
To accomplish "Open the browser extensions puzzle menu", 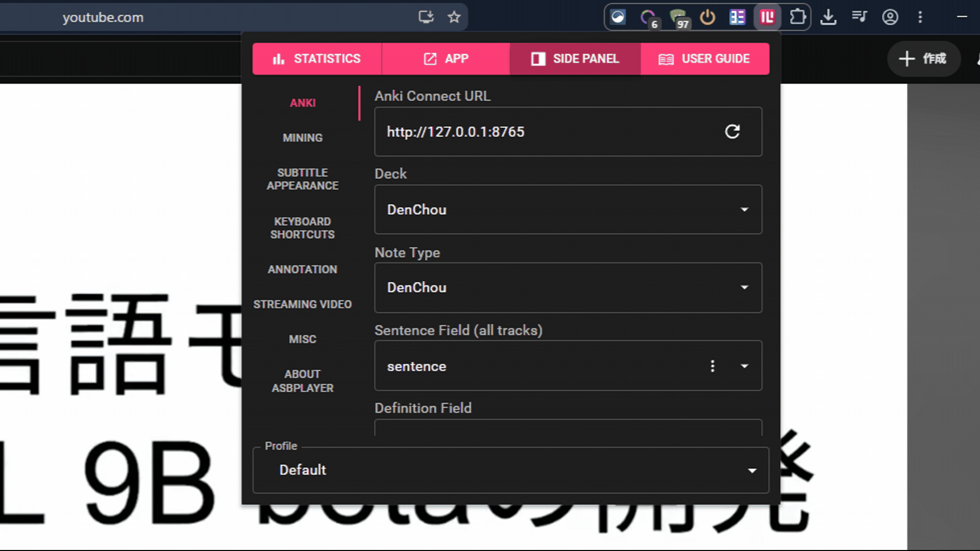I will (797, 17).
